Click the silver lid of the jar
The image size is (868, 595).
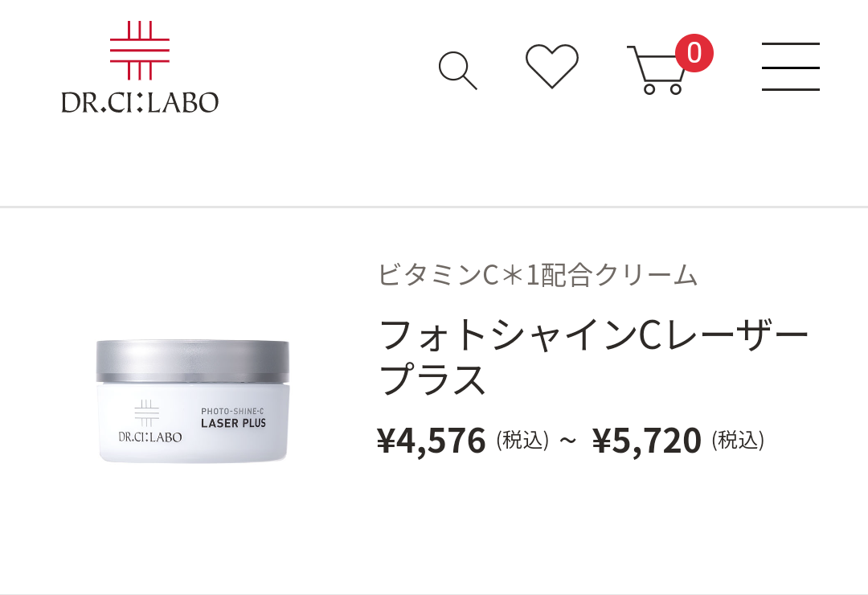[x=193, y=361]
